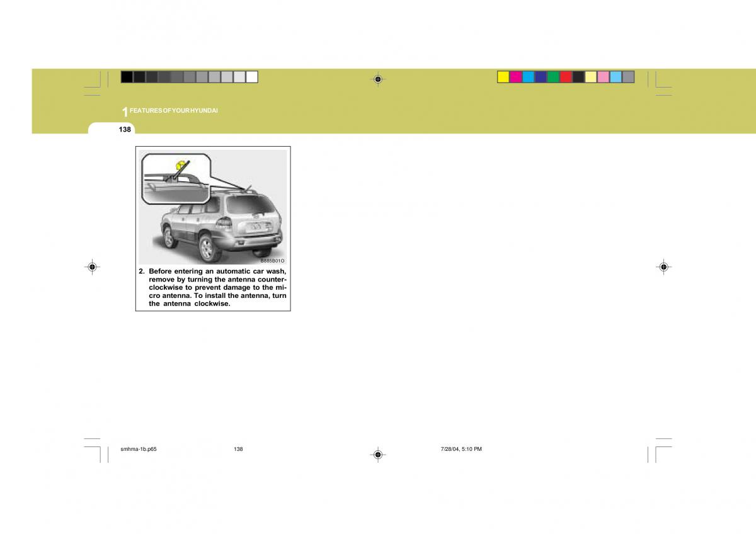Click the right margin registration crosshair mark
The image size is (756, 534).
663,267
